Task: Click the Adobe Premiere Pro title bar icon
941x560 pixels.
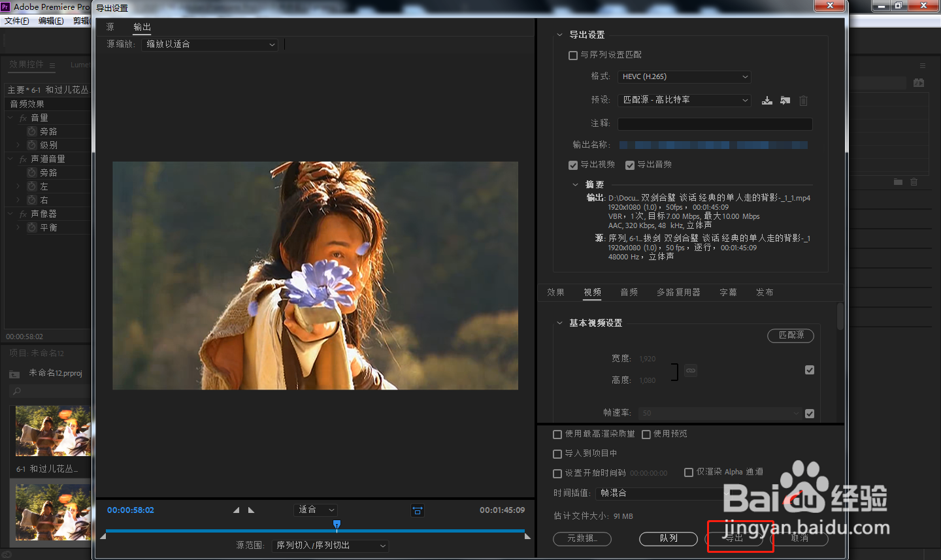Action: pos(5,7)
